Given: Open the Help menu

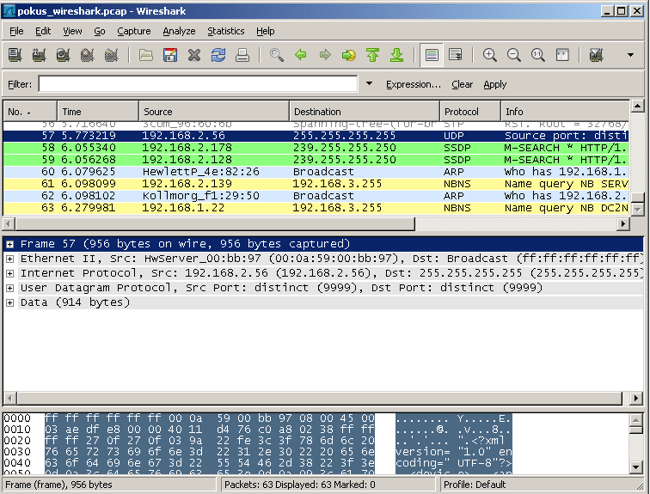Looking at the screenshot, I should point(265,31).
